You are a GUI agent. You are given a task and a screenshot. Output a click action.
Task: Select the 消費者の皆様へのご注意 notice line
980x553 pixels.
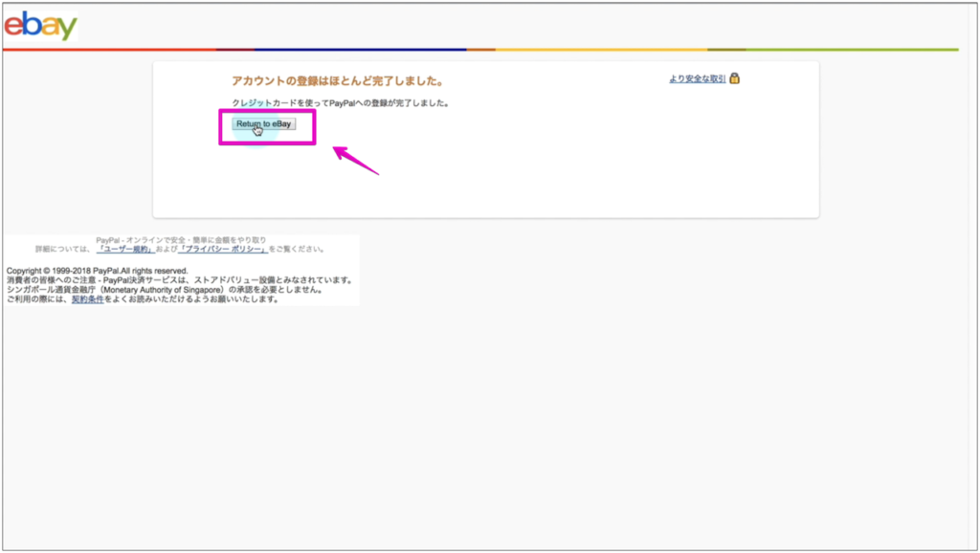179,280
